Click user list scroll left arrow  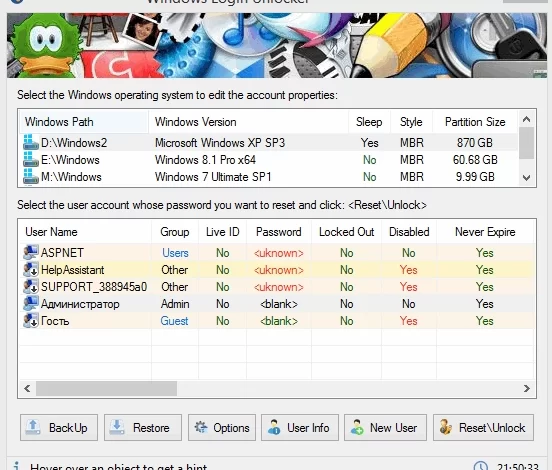pyautogui.click(x=27, y=388)
